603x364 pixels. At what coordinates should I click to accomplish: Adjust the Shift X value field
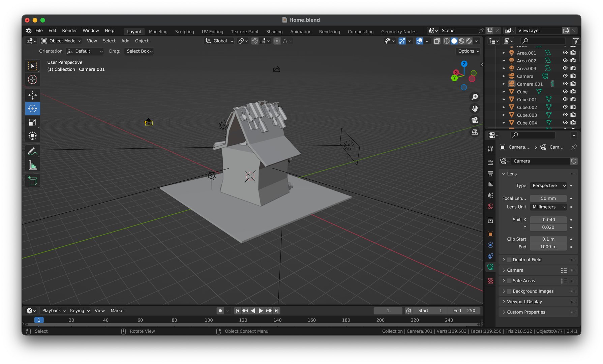(548, 220)
